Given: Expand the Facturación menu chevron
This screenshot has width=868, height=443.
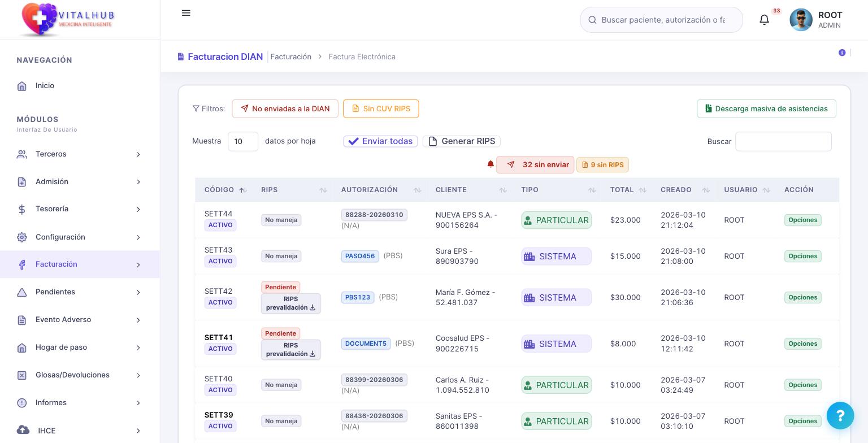Looking at the screenshot, I should pyautogui.click(x=138, y=264).
